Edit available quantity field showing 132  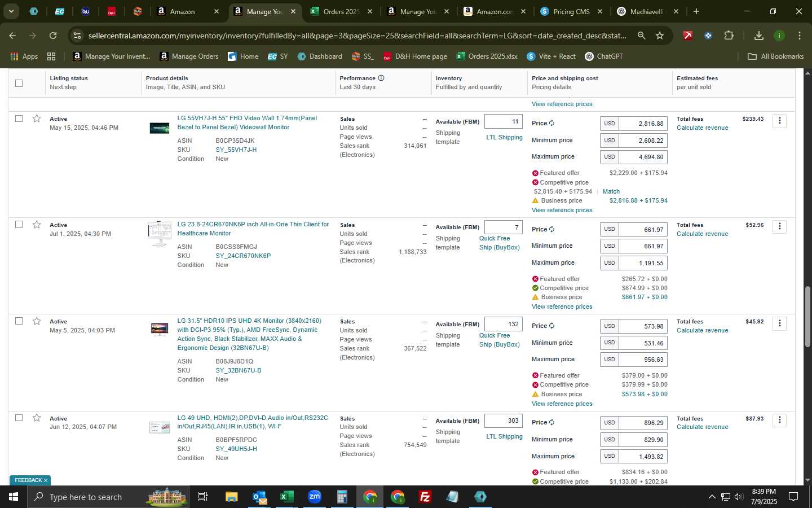click(504, 324)
